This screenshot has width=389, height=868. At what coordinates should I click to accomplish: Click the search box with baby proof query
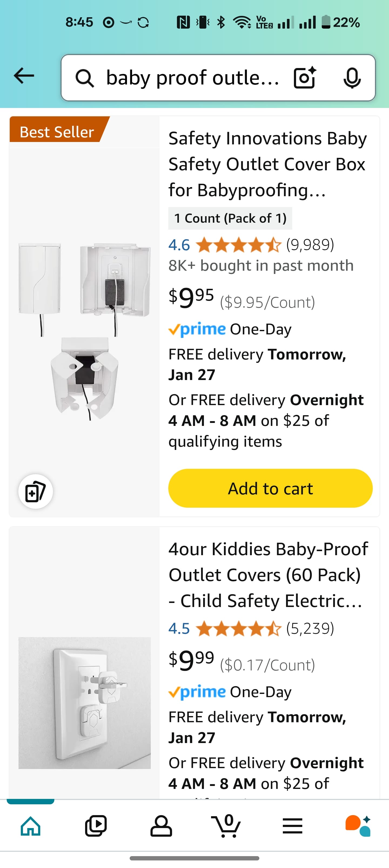coord(192,78)
